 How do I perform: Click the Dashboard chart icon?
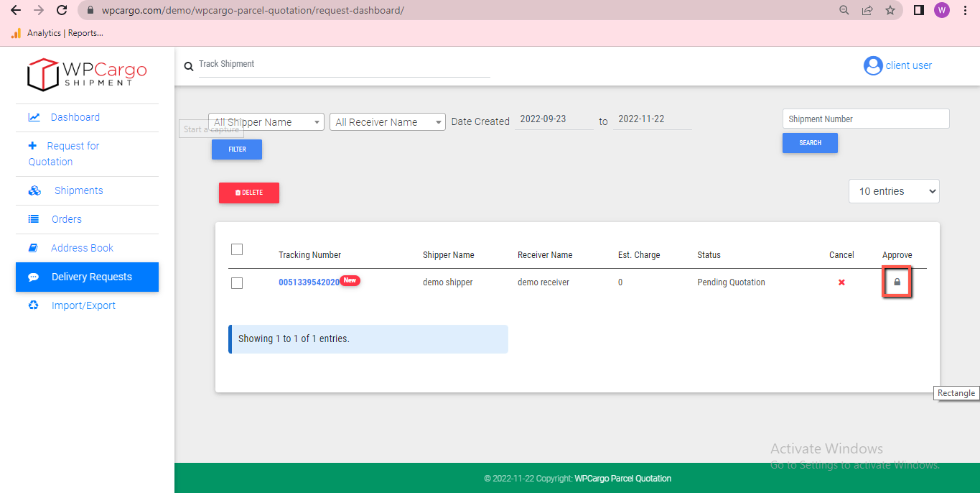[34, 117]
